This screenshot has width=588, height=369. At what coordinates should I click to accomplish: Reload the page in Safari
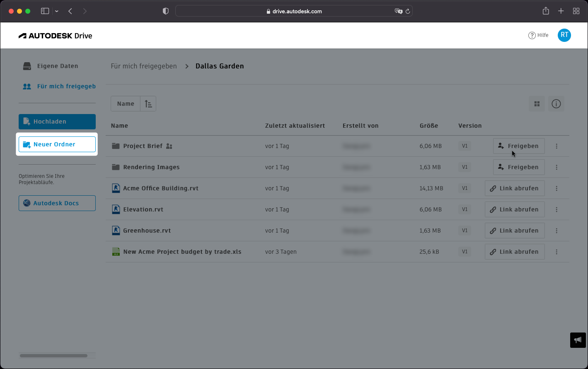click(x=408, y=11)
